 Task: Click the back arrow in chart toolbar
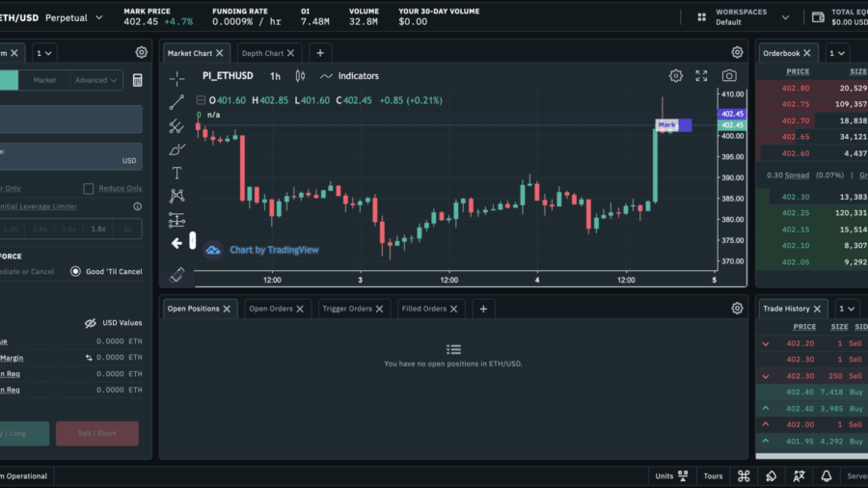coord(176,243)
